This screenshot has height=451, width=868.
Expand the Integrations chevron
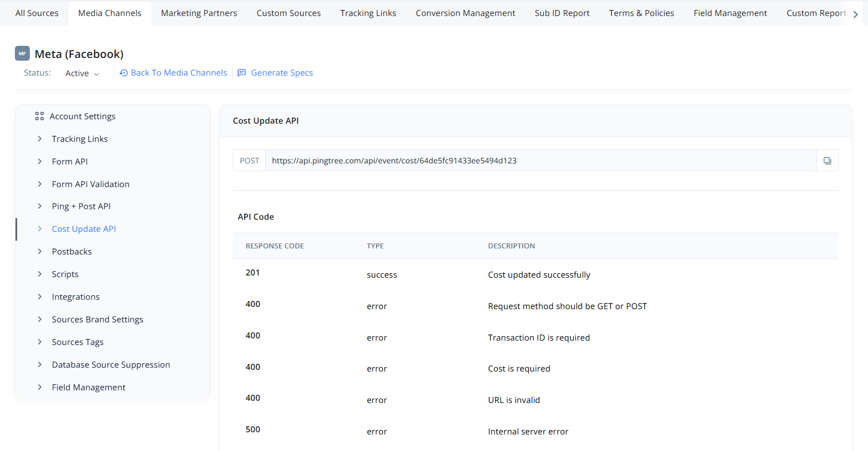click(39, 296)
